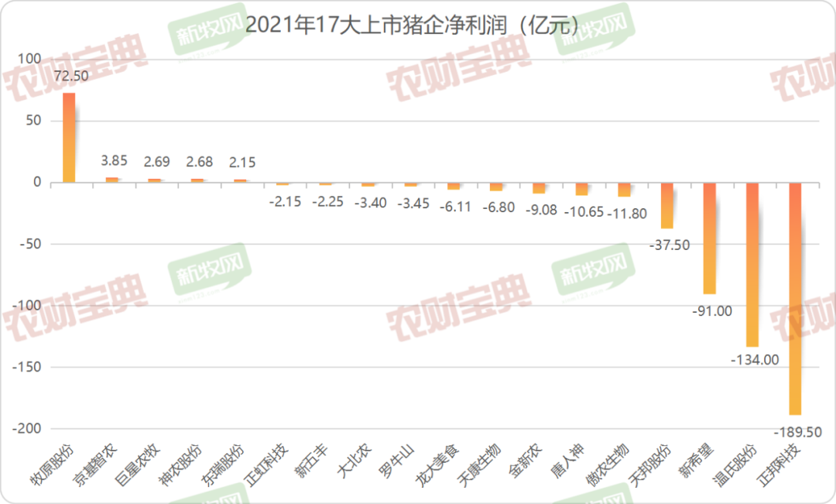Select the data label "2.68"

tap(200, 162)
